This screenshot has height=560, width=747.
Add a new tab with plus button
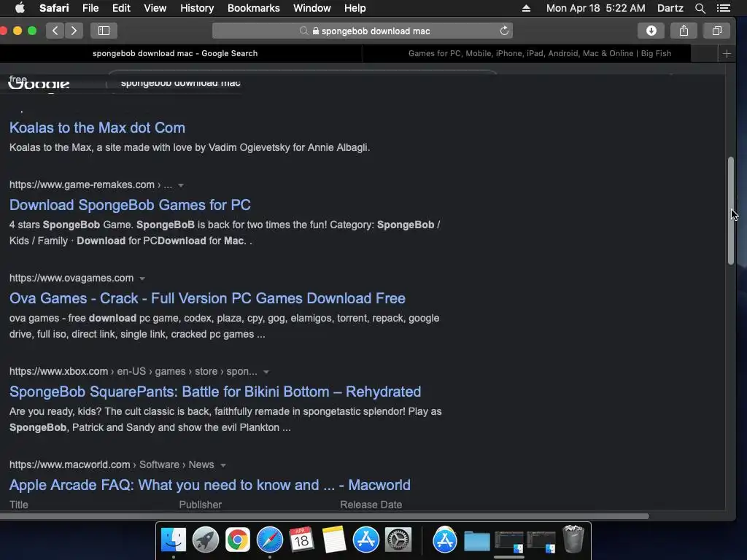[727, 53]
